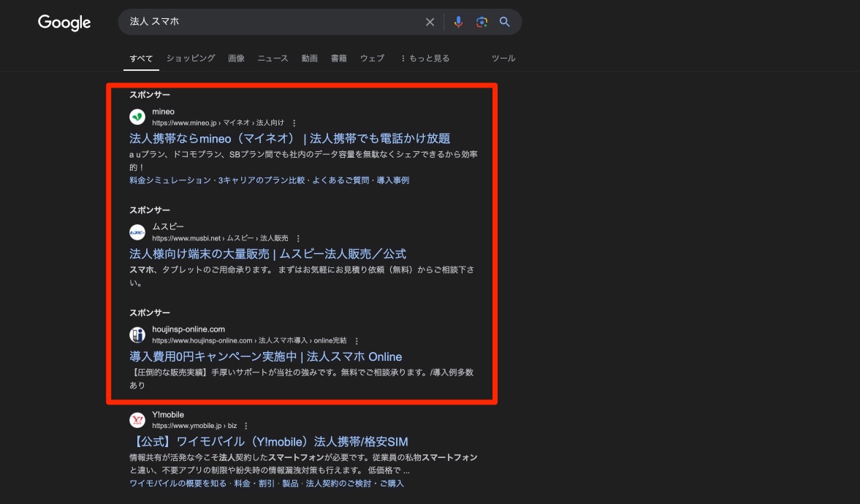
Task: Click the Y!mobile site name text
Action: click(x=168, y=415)
